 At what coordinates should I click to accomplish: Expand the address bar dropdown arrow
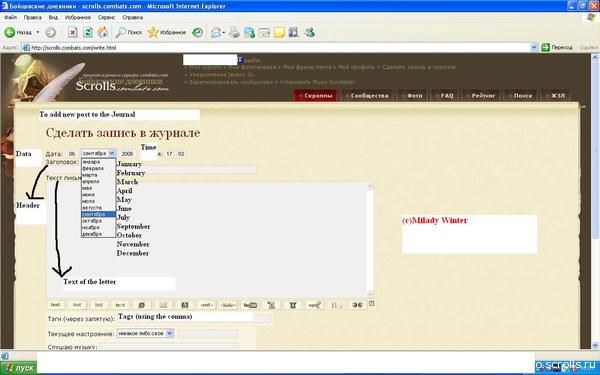click(x=534, y=47)
